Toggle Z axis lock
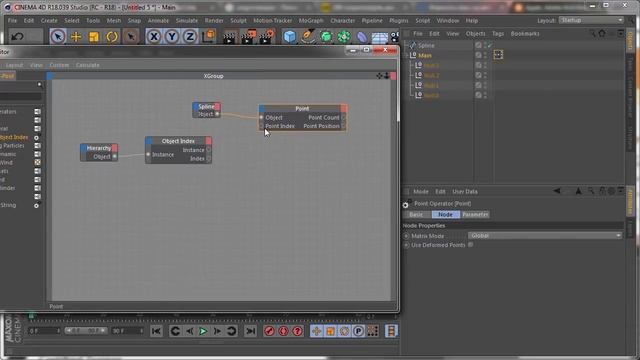Screen dimensions: 640x360 190,37
